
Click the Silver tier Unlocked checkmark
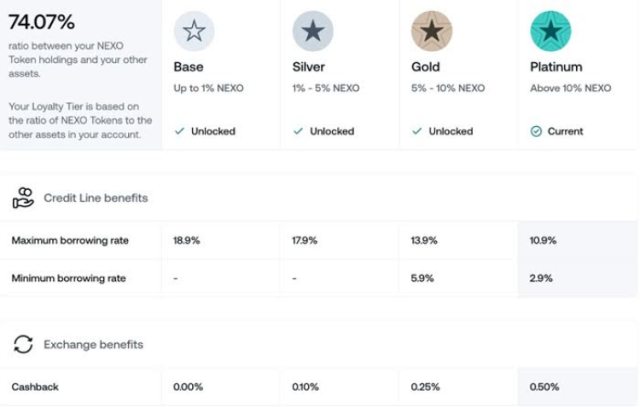pos(298,131)
